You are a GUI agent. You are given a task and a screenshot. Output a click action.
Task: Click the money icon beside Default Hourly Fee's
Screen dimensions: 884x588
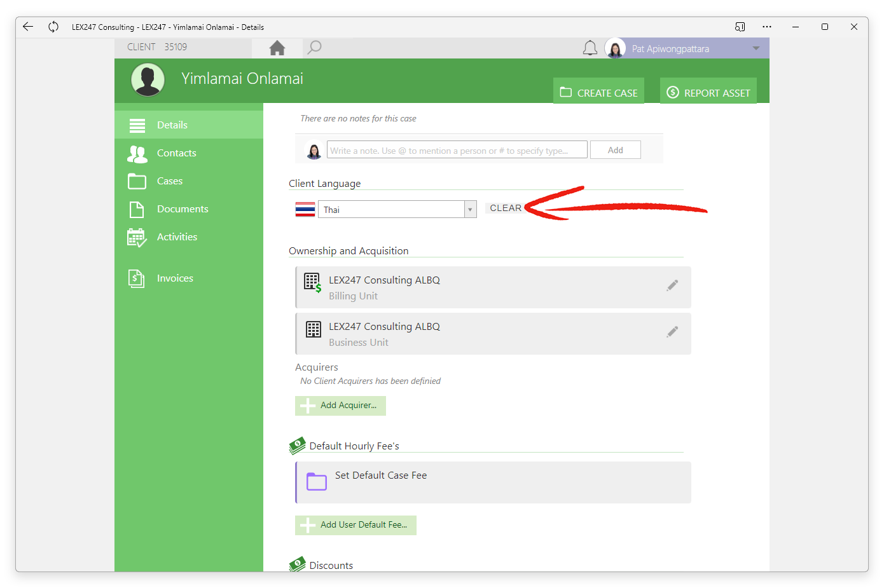click(297, 446)
